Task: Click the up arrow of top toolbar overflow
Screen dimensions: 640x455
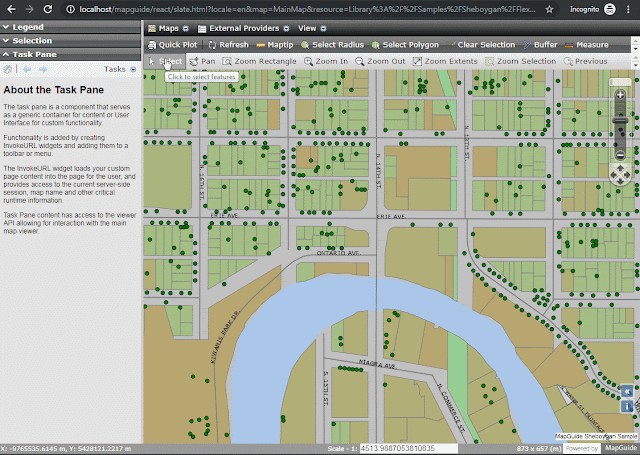Action: (x=636, y=41)
